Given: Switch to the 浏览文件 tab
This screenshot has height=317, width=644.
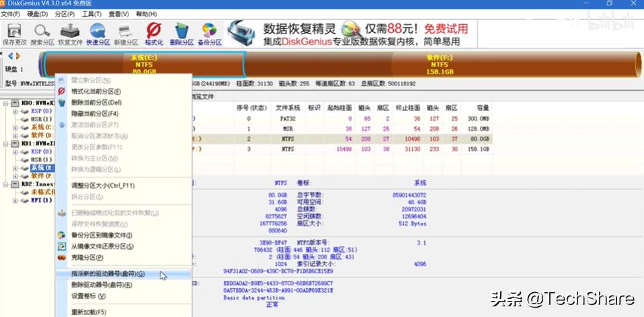Looking at the screenshot, I should [x=204, y=97].
